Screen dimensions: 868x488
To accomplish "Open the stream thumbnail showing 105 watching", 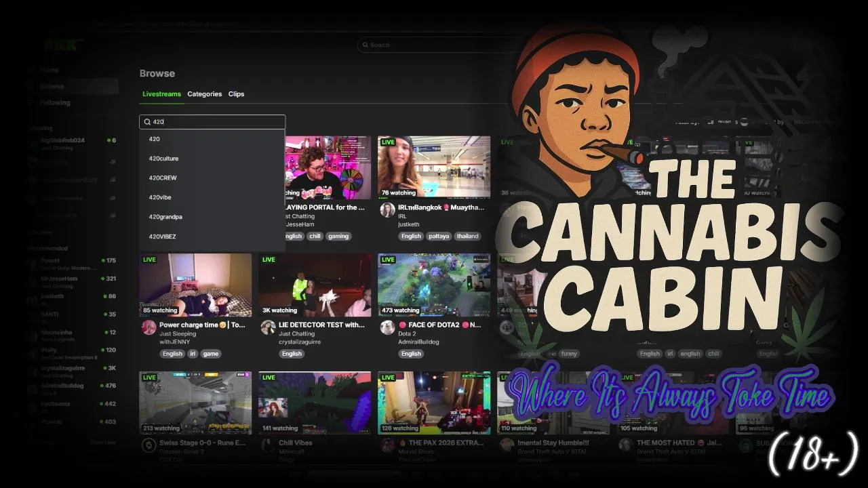I will (673, 403).
